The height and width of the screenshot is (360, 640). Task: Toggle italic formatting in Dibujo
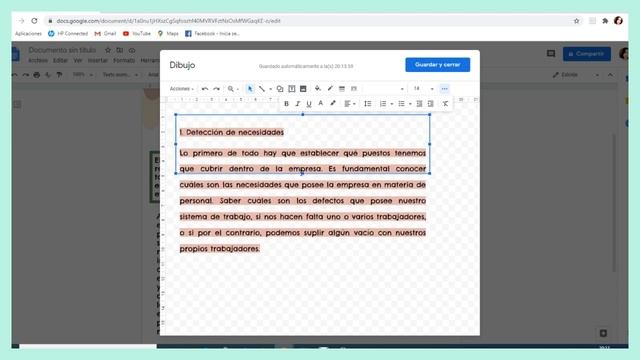pyautogui.click(x=298, y=104)
